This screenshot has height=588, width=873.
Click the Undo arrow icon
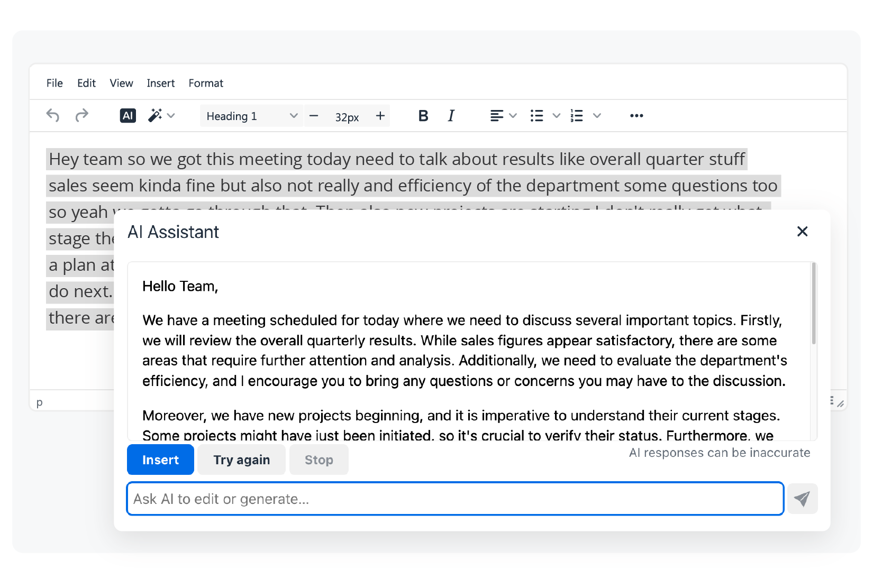(53, 115)
